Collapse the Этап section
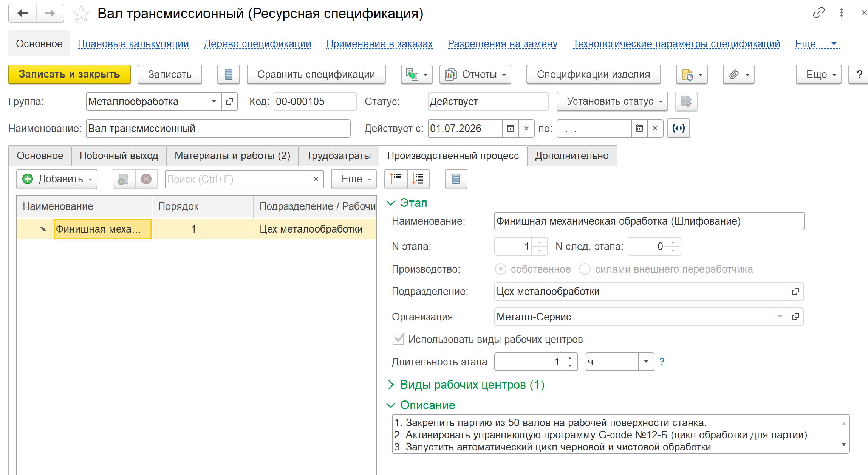The height and width of the screenshot is (475, 868). tap(391, 203)
